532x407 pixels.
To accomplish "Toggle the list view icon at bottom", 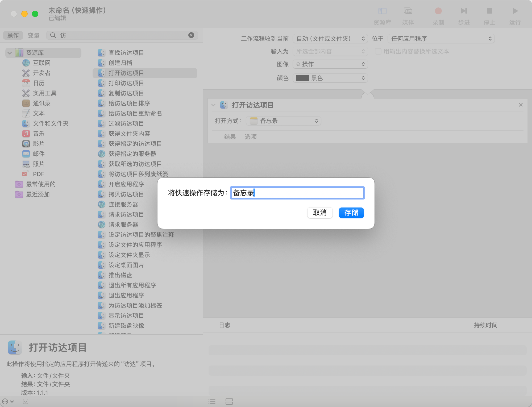I will click(x=212, y=401).
